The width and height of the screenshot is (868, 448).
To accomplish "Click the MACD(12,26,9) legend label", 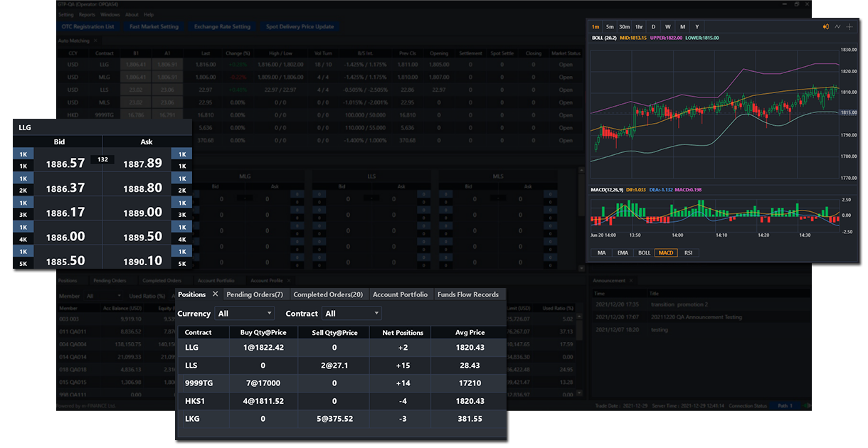I will coord(607,190).
